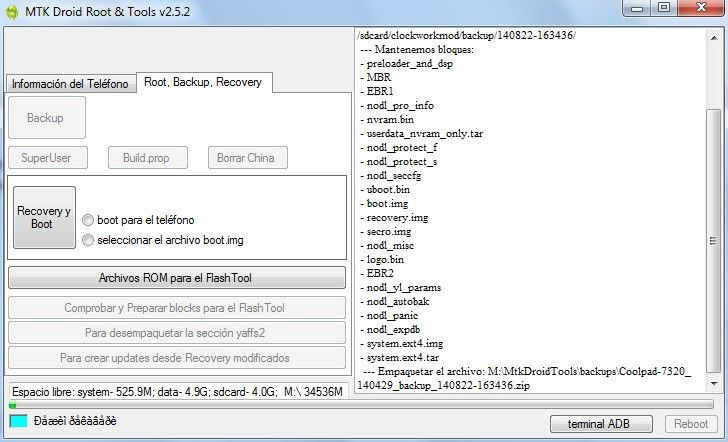Screen dimensions: 728x442
Task: Click the 'system.ext4.img' log entry
Action: [x=402, y=344]
